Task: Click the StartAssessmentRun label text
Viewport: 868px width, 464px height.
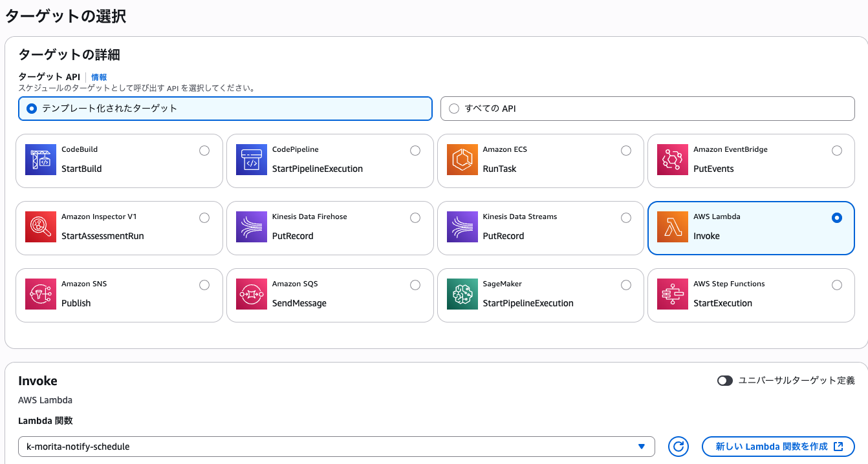Action: (x=103, y=236)
